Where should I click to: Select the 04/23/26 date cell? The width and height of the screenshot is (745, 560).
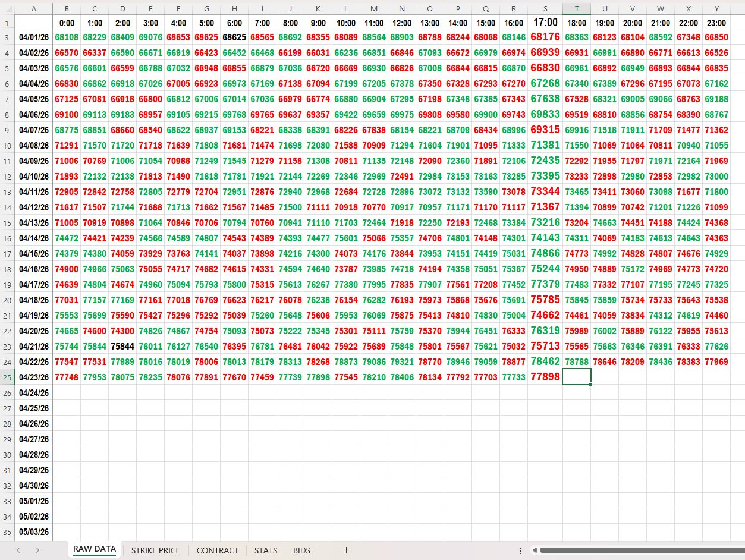(x=33, y=377)
